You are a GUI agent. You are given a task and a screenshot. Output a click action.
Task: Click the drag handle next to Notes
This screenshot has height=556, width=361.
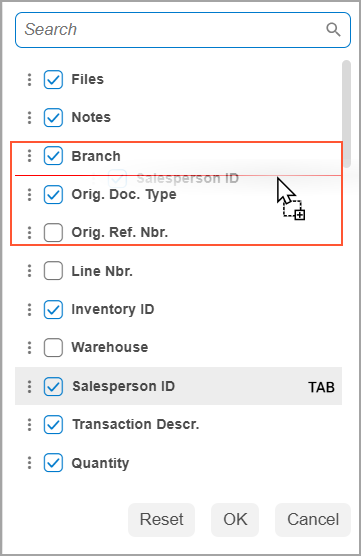[x=29, y=118]
